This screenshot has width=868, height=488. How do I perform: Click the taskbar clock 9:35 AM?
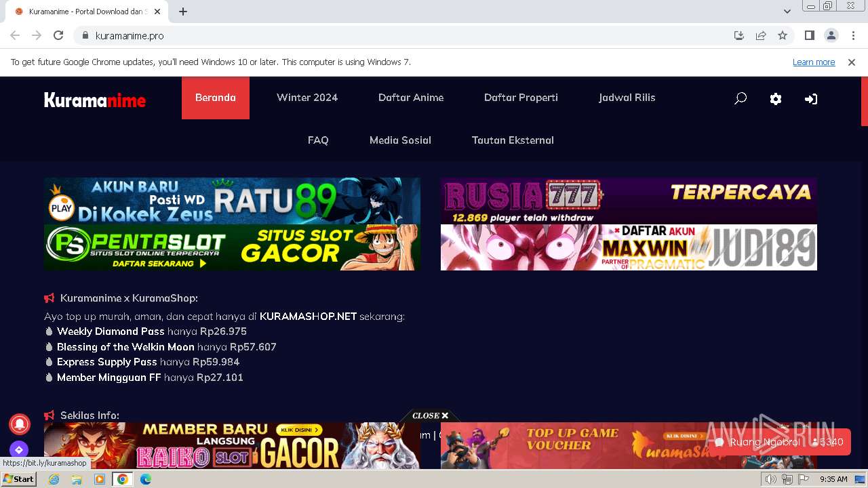click(833, 479)
